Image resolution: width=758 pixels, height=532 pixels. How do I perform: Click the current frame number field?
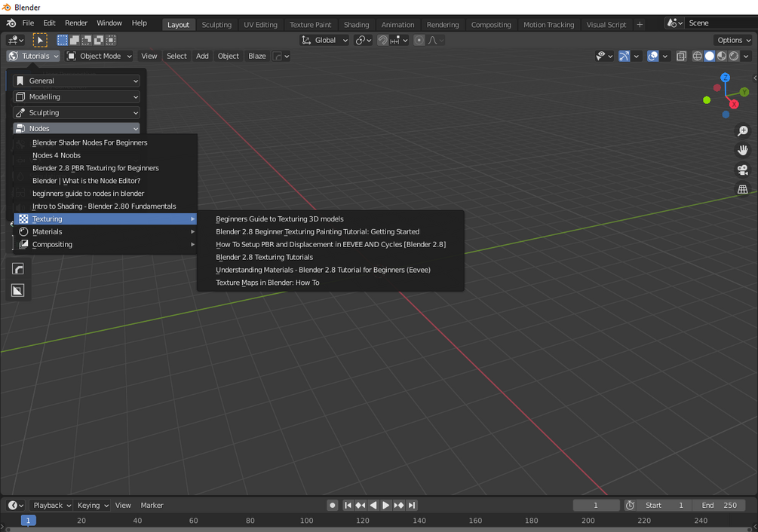point(596,505)
